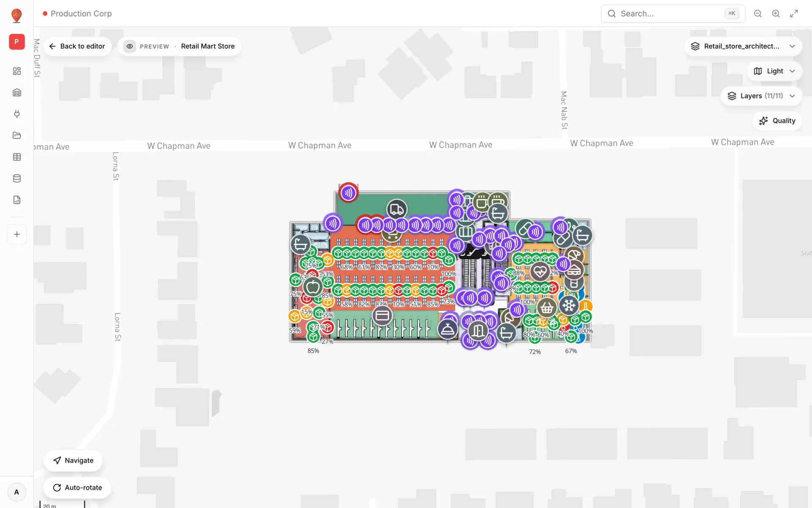Go back to editor
Viewport: 812px width, 508px height.
coord(77,46)
